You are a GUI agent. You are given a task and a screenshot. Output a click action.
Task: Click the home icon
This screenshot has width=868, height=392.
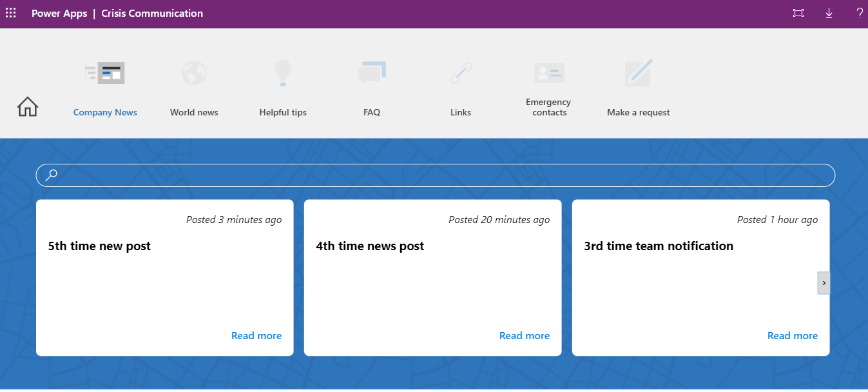28,106
